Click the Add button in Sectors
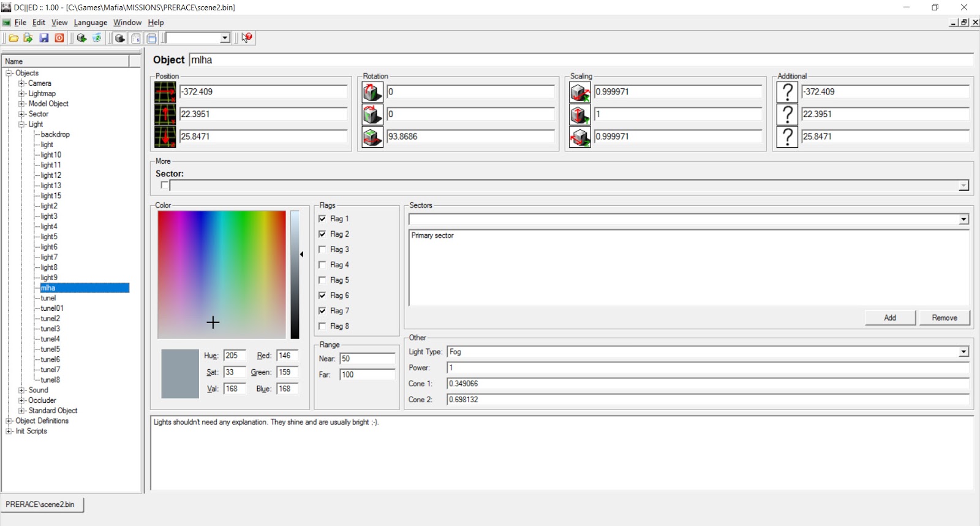Screen dimensions: 980x526 890,318
